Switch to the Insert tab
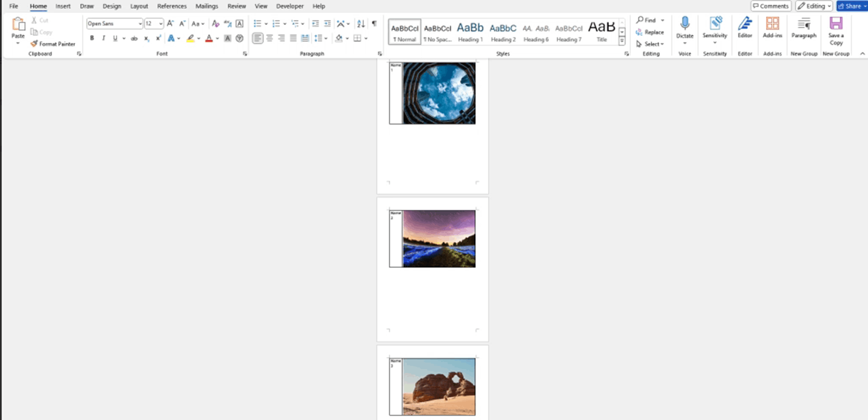The height and width of the screenshot is (420, 868). point(63,6)
